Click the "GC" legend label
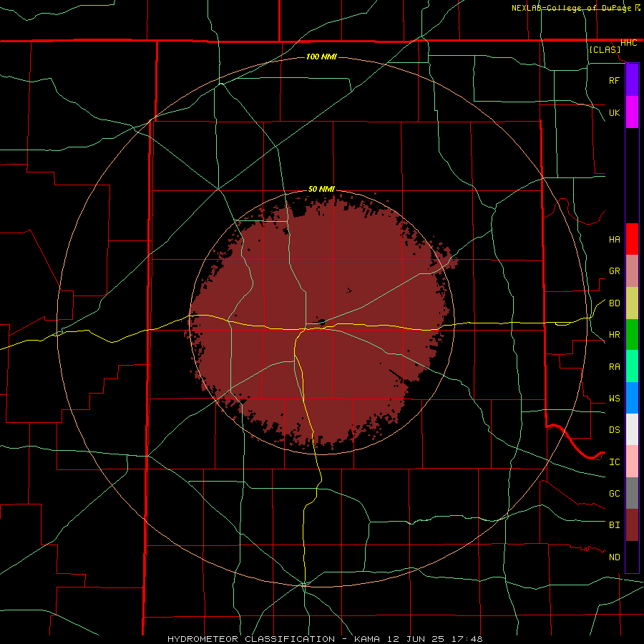644x644 pixels. tap(614, 494)
